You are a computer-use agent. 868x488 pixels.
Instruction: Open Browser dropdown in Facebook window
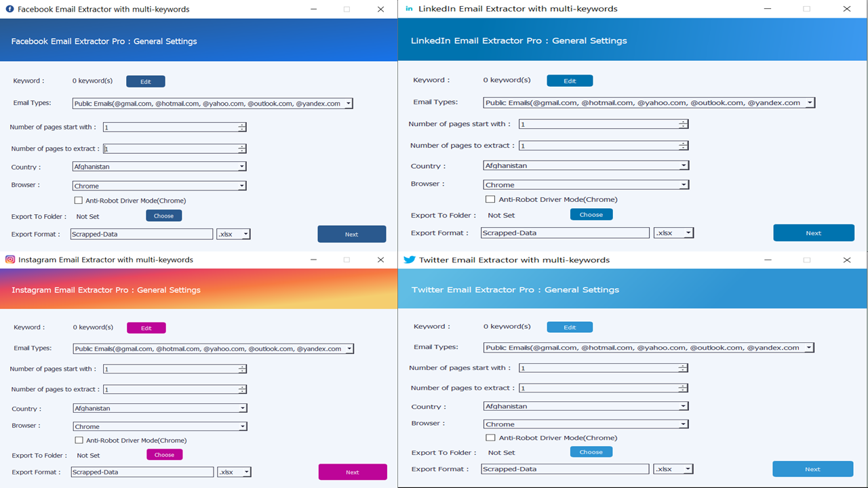[159, 186]
